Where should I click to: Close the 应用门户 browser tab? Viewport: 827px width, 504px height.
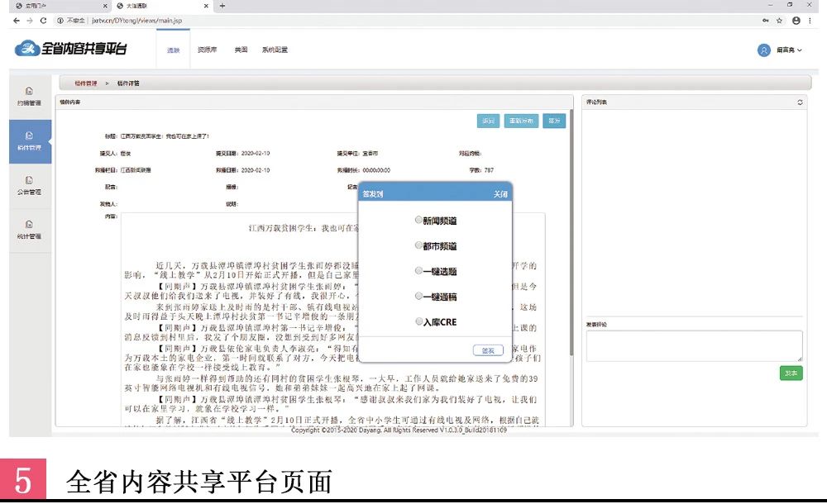pyautogui.click(x=105, y=6)
